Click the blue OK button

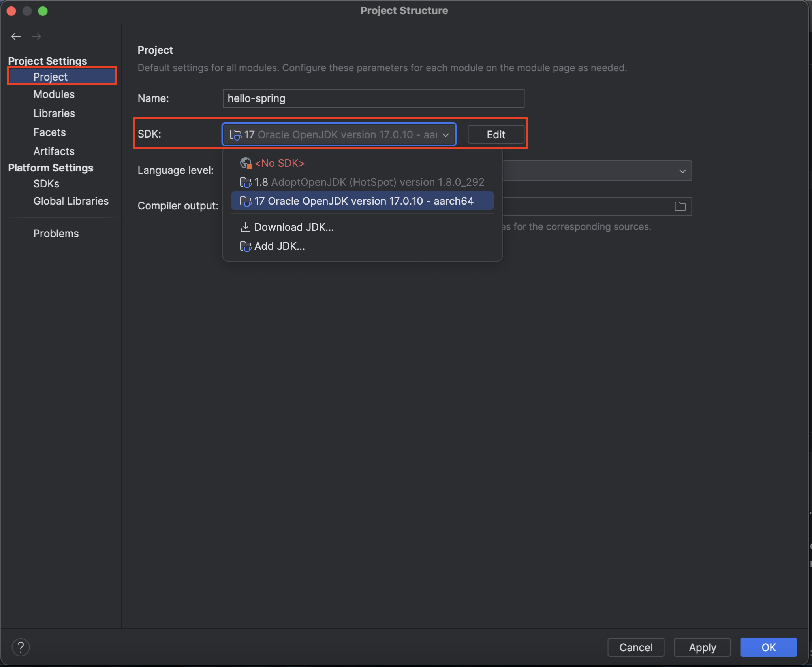coord(768,647)
